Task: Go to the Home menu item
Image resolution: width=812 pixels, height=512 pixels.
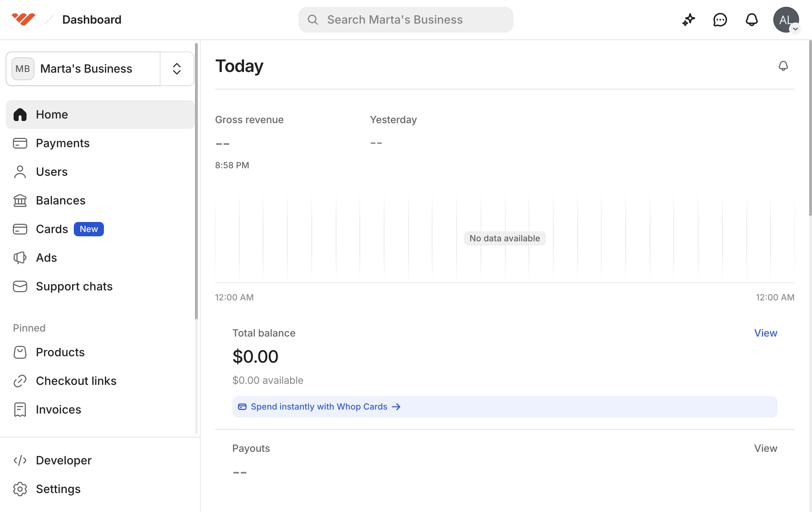Action: click(100, 115)
